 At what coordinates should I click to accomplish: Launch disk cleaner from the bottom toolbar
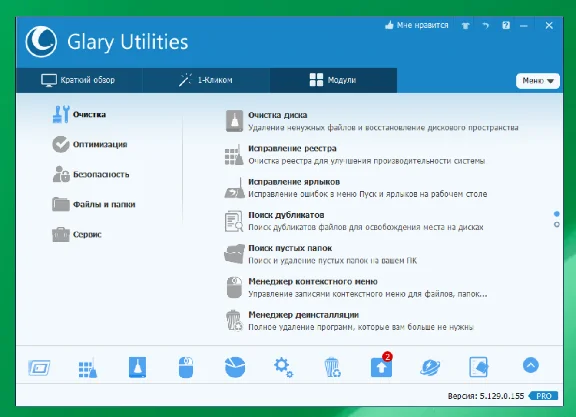tap(137, 367)
